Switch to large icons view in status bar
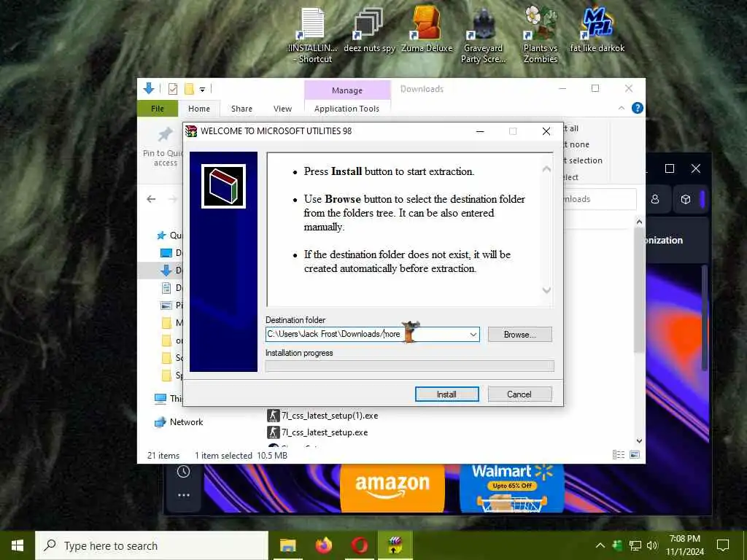This screenshot has height=560, width=747. [x=635, y=455]
